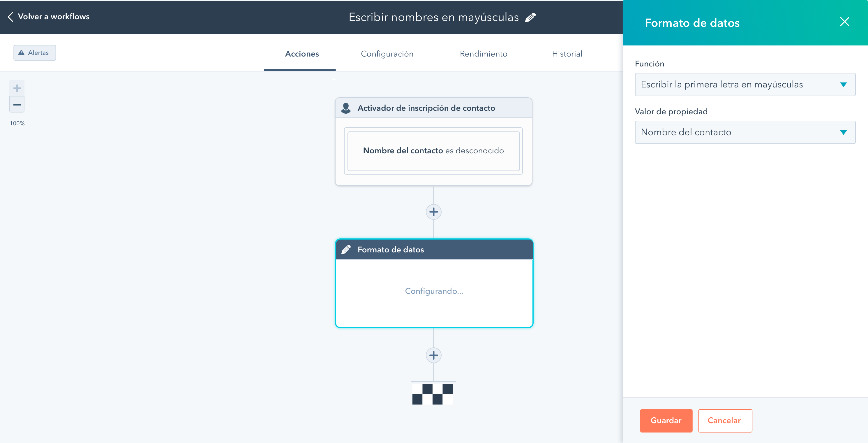The height and width of the screenshot is (443, 868).
Task: Click the checkered end flag of the workflow
Action: pos(433,394)
